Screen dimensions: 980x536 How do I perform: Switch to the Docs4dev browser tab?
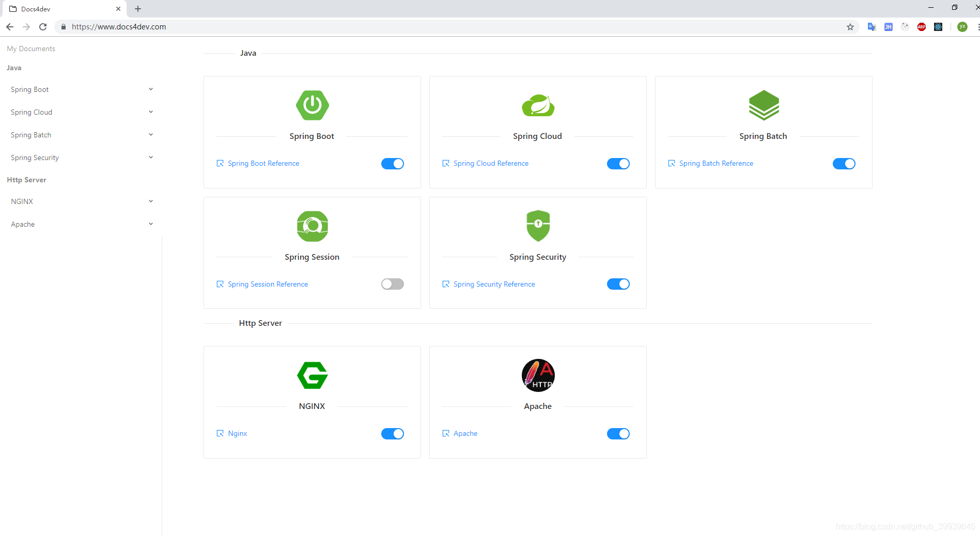coord(65,9)
